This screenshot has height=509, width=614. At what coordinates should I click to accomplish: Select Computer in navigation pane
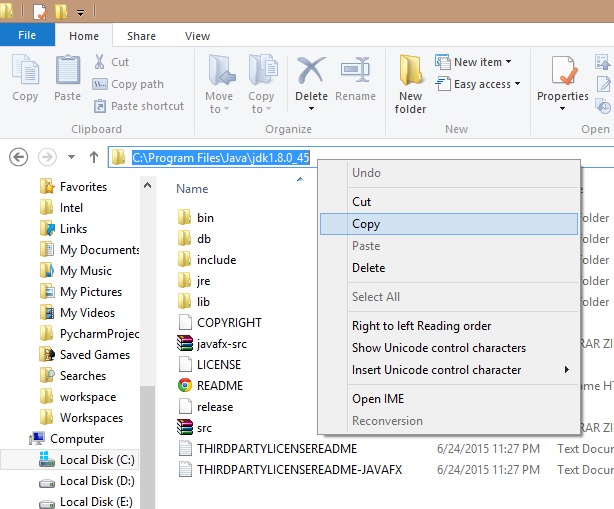tap(67, 439)
